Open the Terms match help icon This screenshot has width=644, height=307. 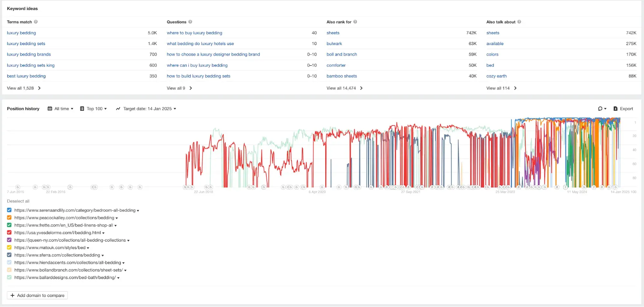coord(36,22)
